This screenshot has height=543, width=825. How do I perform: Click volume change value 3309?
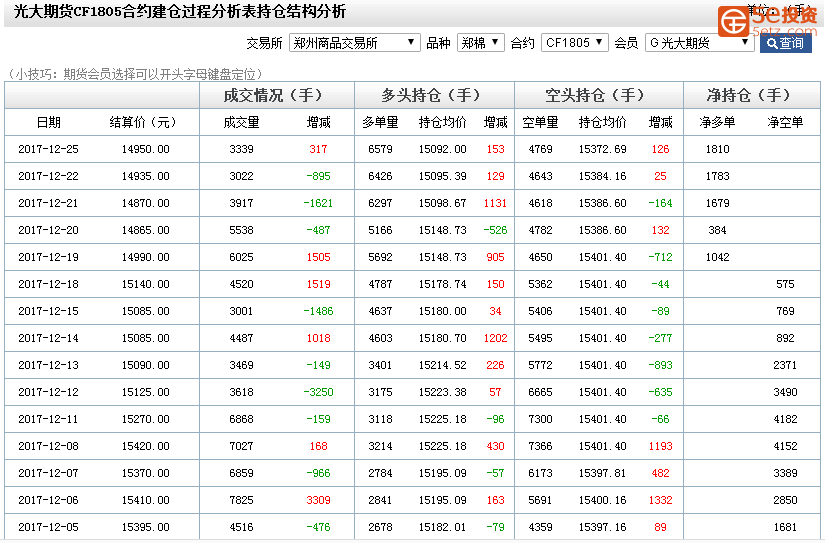coord(318,500)
